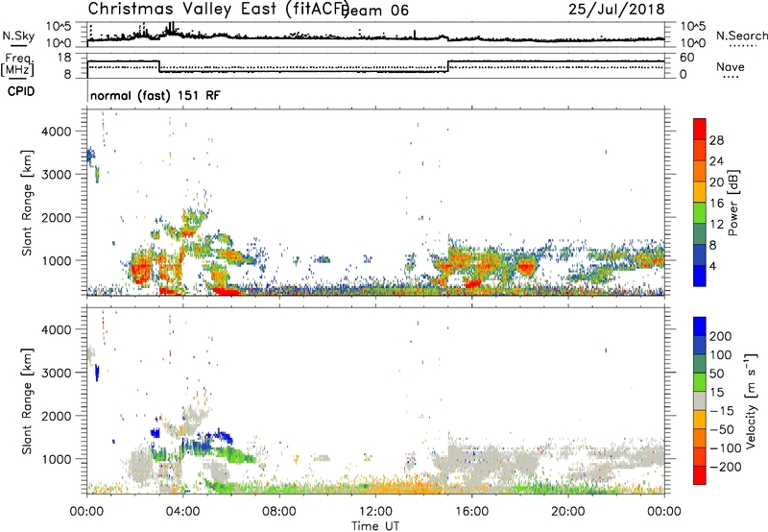Click the 08:00 time tick label

pyautogui.click(x=279, y=512)
